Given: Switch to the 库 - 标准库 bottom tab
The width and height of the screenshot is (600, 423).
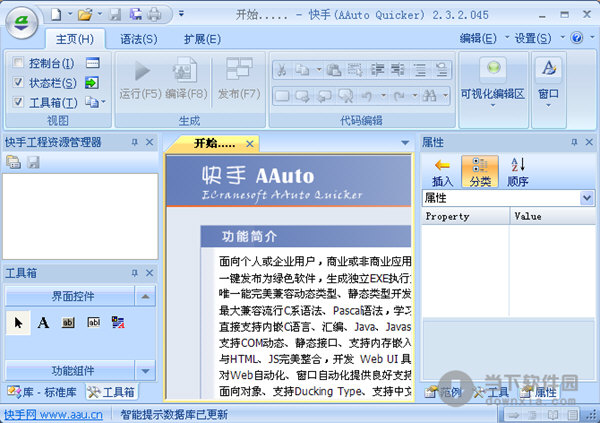Looking at the screenshot, I should [x=42, y=392].
